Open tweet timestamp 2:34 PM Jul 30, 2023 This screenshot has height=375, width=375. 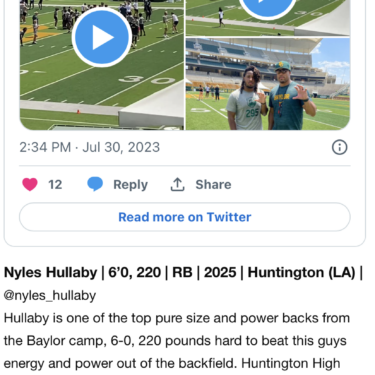(90, 147)
